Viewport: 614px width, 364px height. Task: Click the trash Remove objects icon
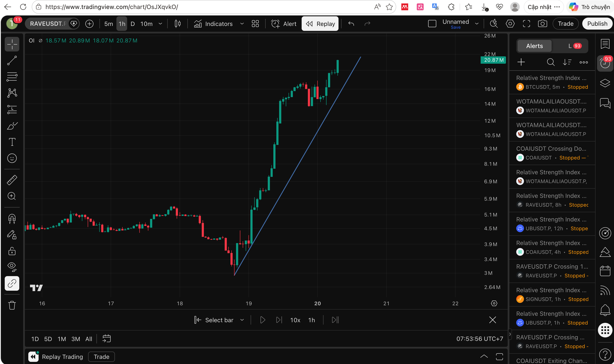click(x=12, y=305)
